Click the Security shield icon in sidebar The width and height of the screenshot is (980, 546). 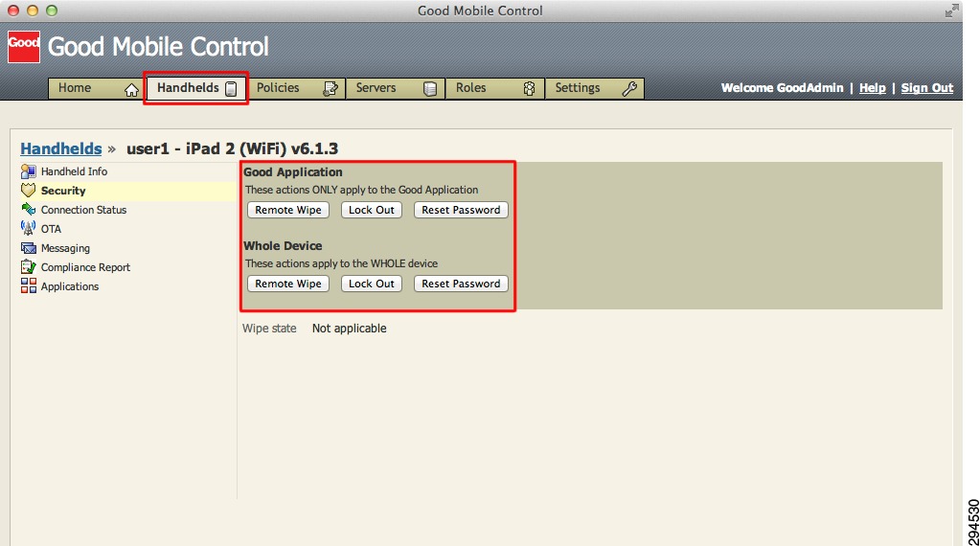click(x=28, y=190)
